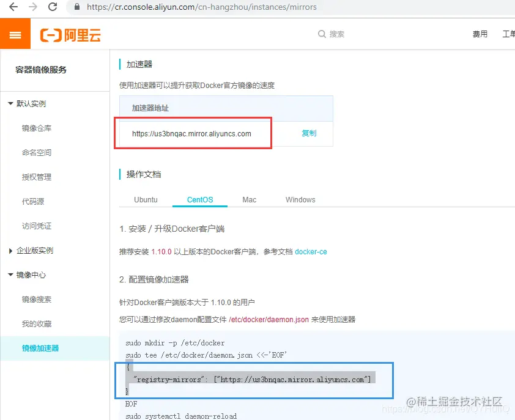Go back with browser back arrow
Screen dimensions: 515x420
point(13,7)
